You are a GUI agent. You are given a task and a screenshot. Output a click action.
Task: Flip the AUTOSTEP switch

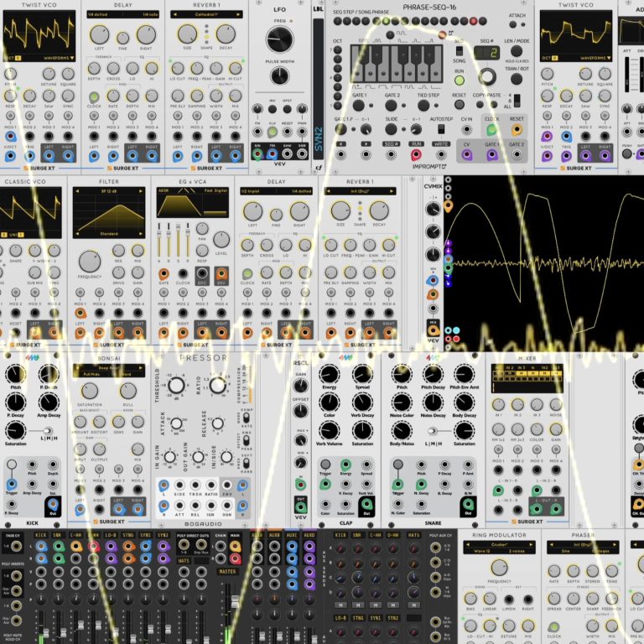coord(441,129)
